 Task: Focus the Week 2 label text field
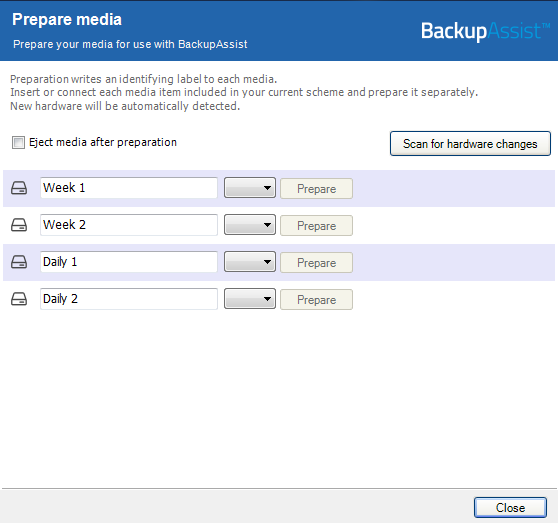(x=129, y=225)
